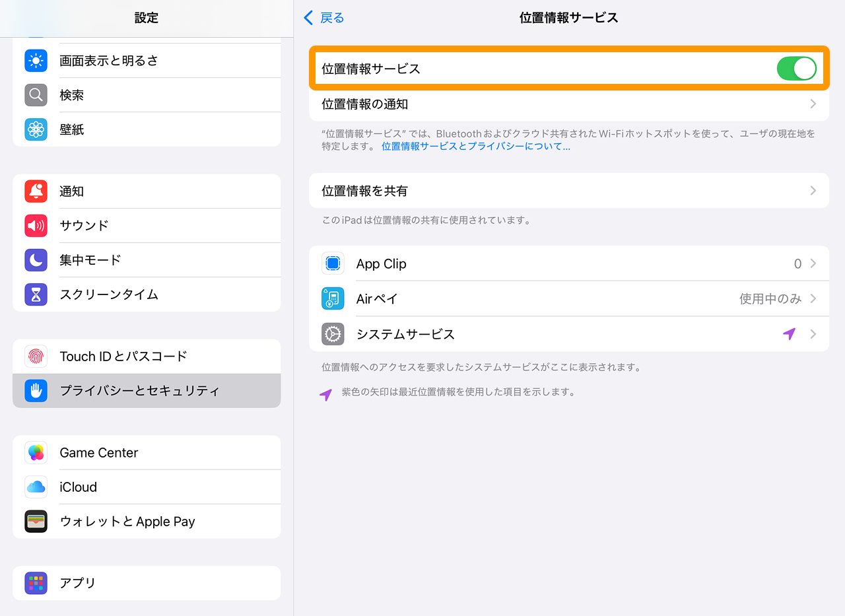Image resolution: width=845 pixels, height=616 pixels.
Task: Tap the red bell notification icon
Action: tap(36, 191)
